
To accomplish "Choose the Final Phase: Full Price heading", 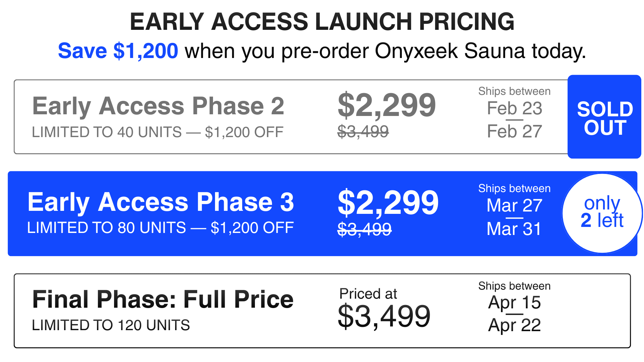I will click(x=163, y=299).
